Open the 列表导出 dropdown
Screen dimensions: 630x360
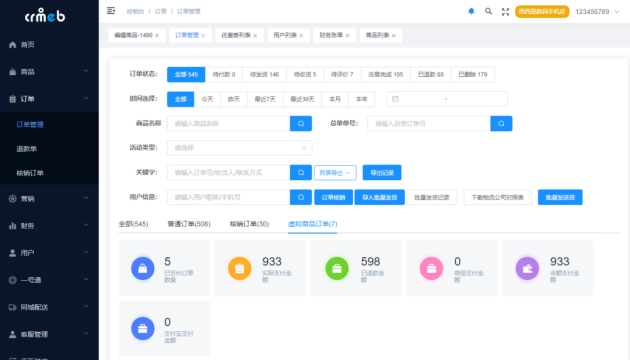(x=335, y=173)
